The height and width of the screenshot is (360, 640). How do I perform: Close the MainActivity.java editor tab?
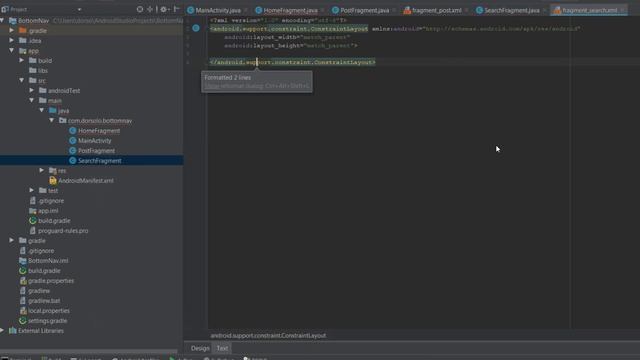246,10
